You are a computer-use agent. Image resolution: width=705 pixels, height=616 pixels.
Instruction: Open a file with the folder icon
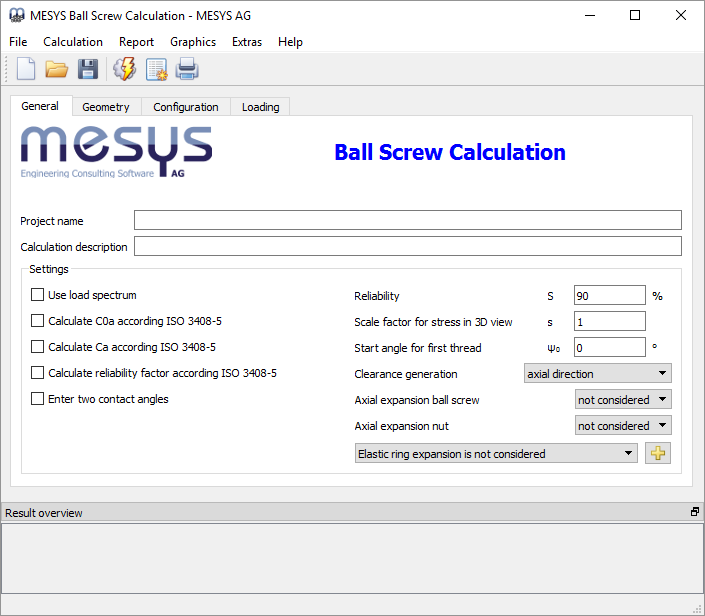pyautogui.click(x=56, y=69)
